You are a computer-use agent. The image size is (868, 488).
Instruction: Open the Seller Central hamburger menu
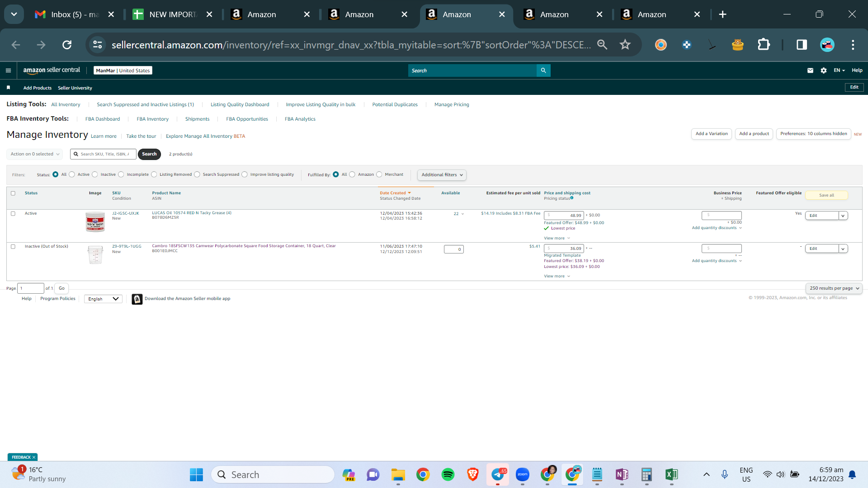pos(8,70)
